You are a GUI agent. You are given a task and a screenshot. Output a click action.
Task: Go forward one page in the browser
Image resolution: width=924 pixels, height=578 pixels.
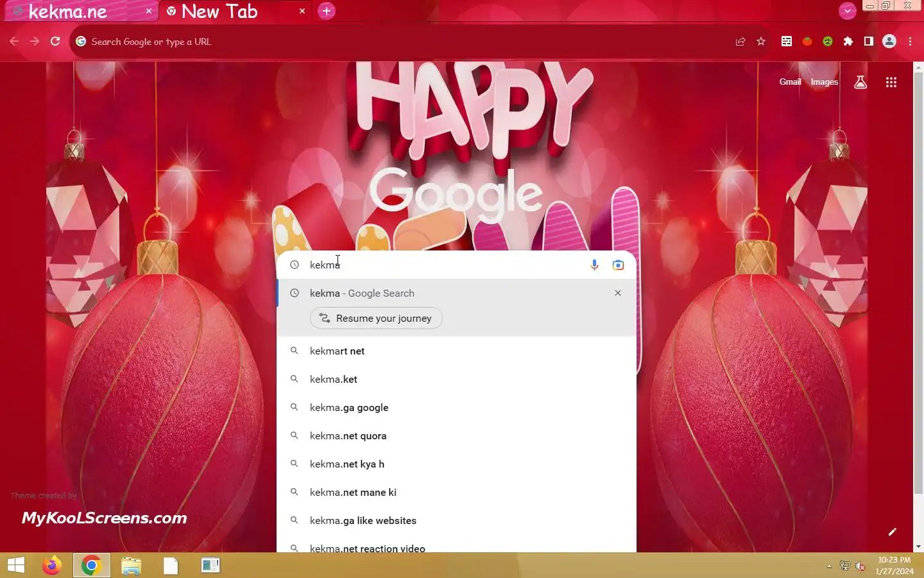pos(35,41)
